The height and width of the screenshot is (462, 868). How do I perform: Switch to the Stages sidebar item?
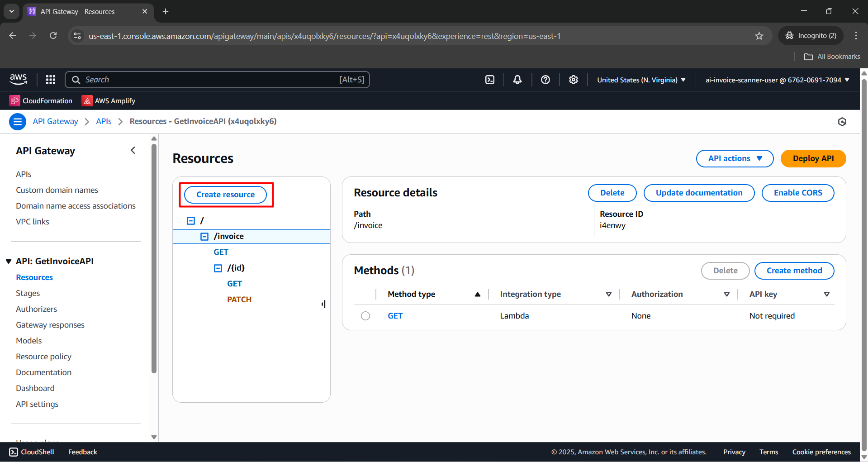pyautogui.click(x=28, y=293)
